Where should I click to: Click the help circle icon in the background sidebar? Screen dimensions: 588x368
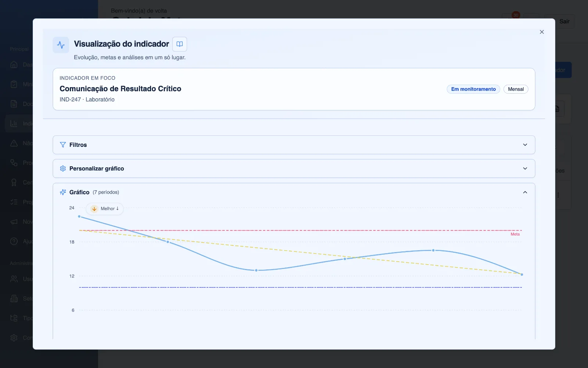(14, 241)
